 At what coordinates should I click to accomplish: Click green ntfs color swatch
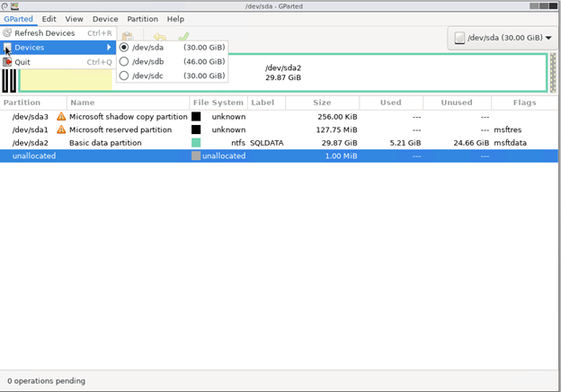pyautogui.click(x=196, y=143)
